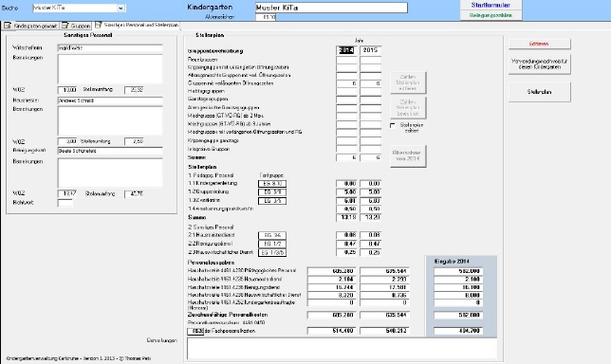Click the Tarifgruppe box for Zweitkräfte
611x364 pixels.
click(272, 201)
